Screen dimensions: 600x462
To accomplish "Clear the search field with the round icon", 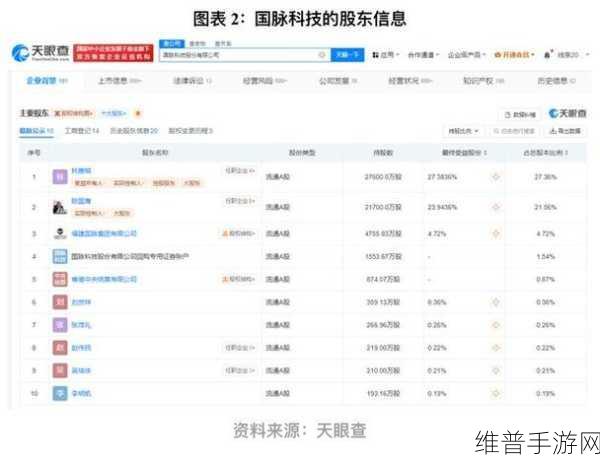I will (322, 55).
